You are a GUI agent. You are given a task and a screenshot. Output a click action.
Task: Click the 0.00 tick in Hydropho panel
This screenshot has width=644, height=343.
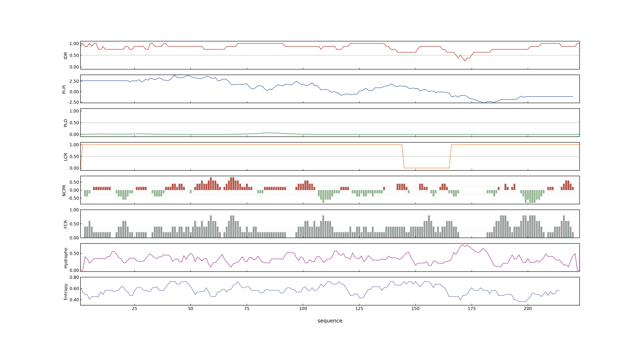[74, 270]
